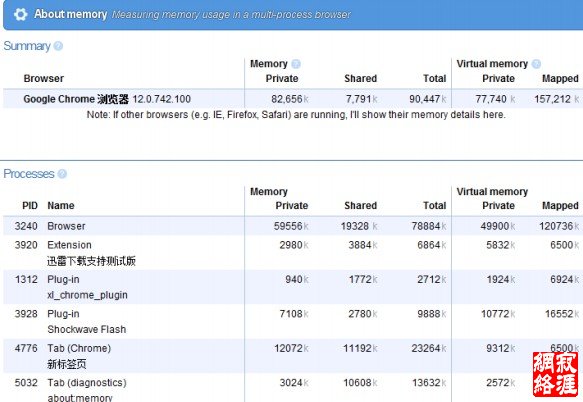The height and width of the screenshot is (402, 583).
Task: Click the about:memory tab title
Action: (x=80, y=398)
